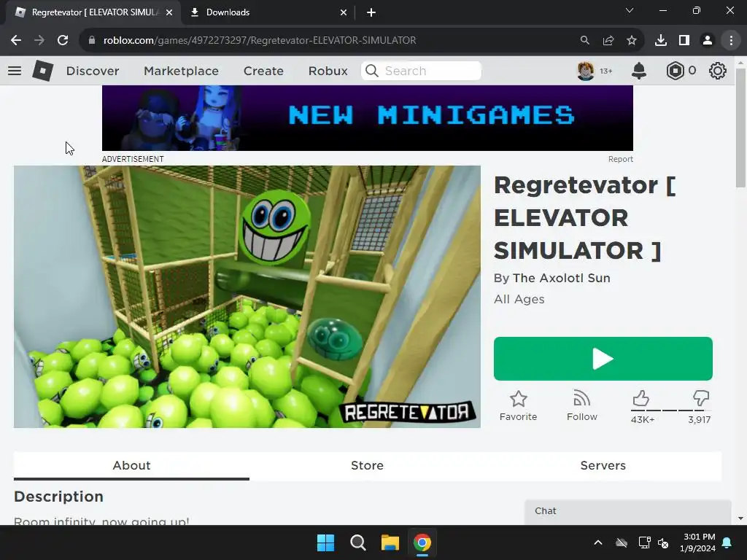
Task: Click the browser forward arrow
Action: pyautogui.click(x=39, y=41)
